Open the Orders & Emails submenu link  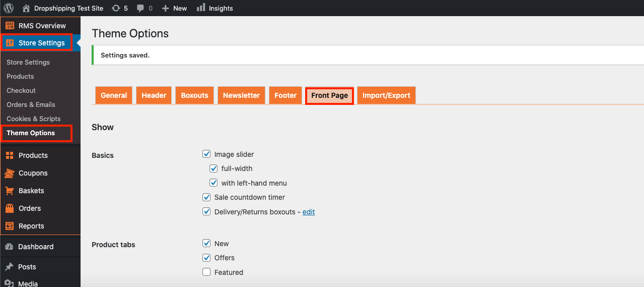tap(31, 104)
